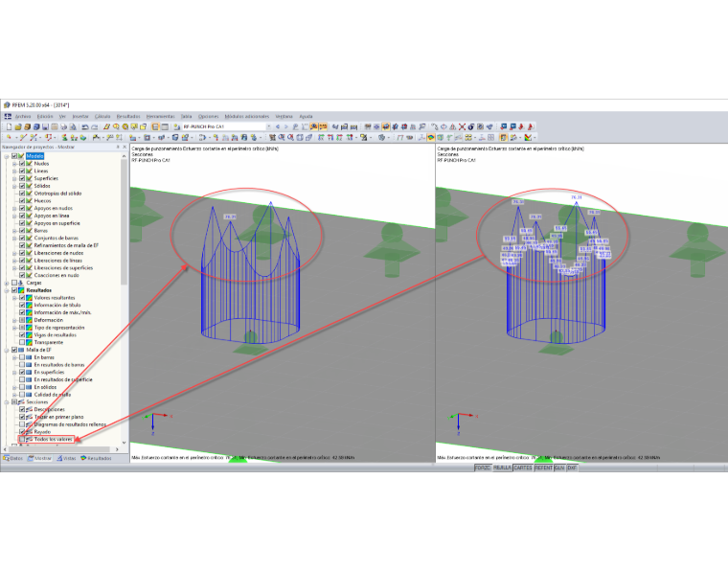
Task: Toggle the table panel toolbar icon
Action: click(165, 126)
